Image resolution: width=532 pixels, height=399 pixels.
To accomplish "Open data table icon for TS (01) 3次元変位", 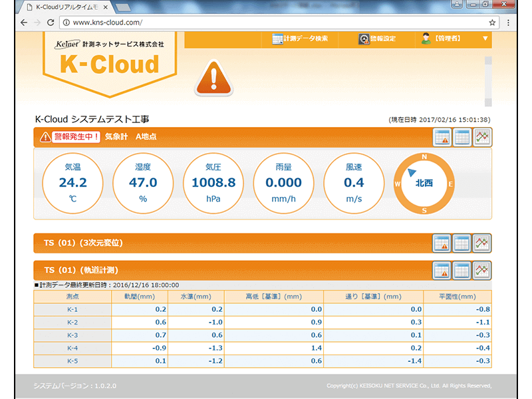I will [x=462, y=243].
